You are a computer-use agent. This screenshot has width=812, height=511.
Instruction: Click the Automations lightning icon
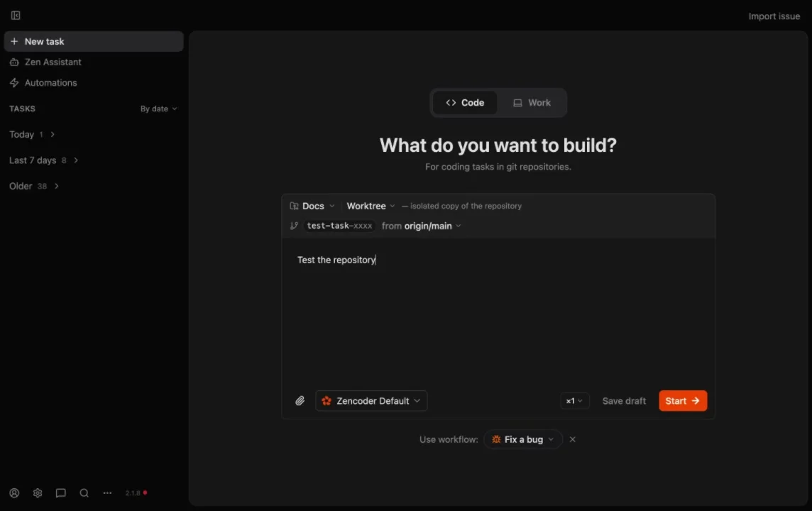pos(14,83)
